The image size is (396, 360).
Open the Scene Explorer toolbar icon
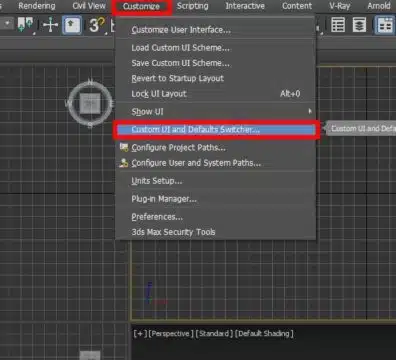[x=338, y=25]
